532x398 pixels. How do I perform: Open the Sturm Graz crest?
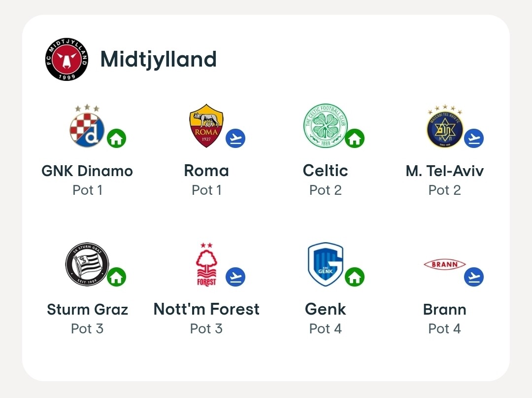87,264
